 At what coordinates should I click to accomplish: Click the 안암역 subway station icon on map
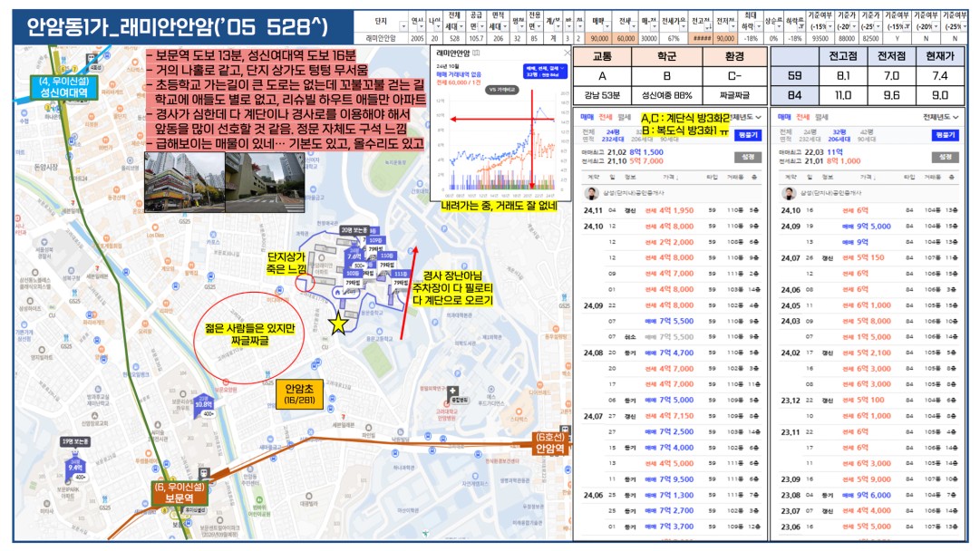[565, 430]
